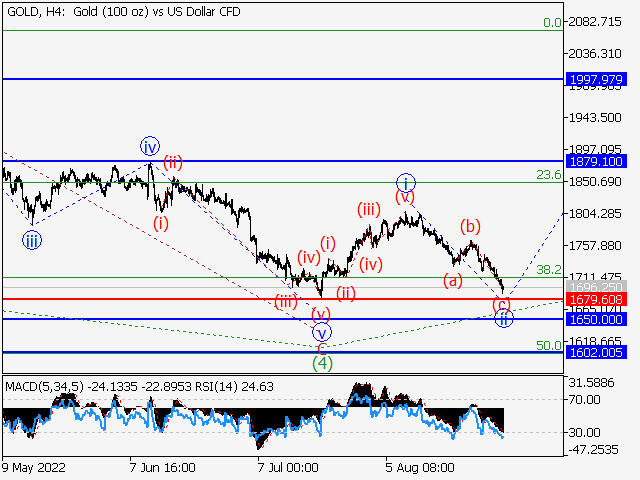Select the -47.2535 indicator scale value
Image resolution: width=640 pixels, height=480 pixels.
593,450
